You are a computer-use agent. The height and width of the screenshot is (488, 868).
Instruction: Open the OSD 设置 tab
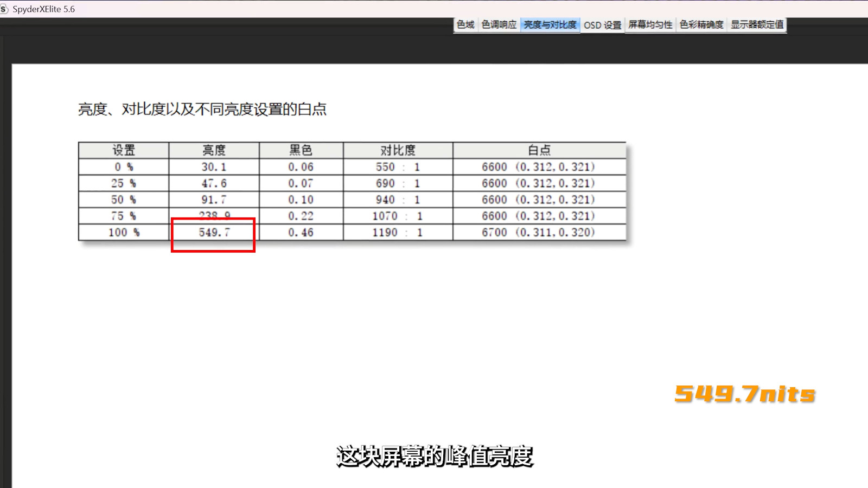click(602, 25)
